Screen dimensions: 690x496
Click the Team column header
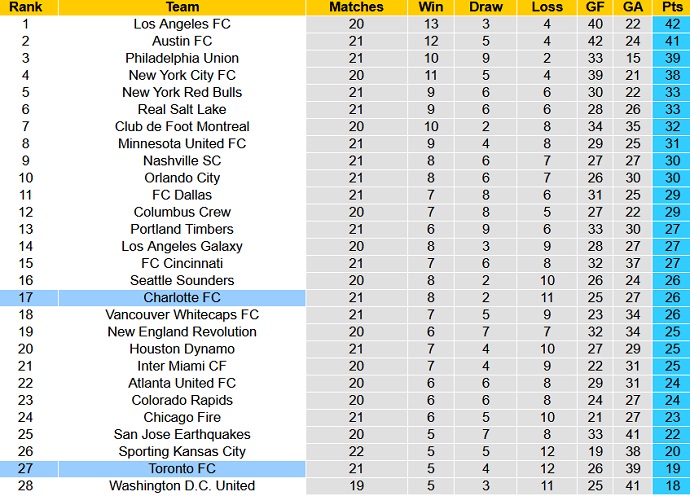coord(182,7)
